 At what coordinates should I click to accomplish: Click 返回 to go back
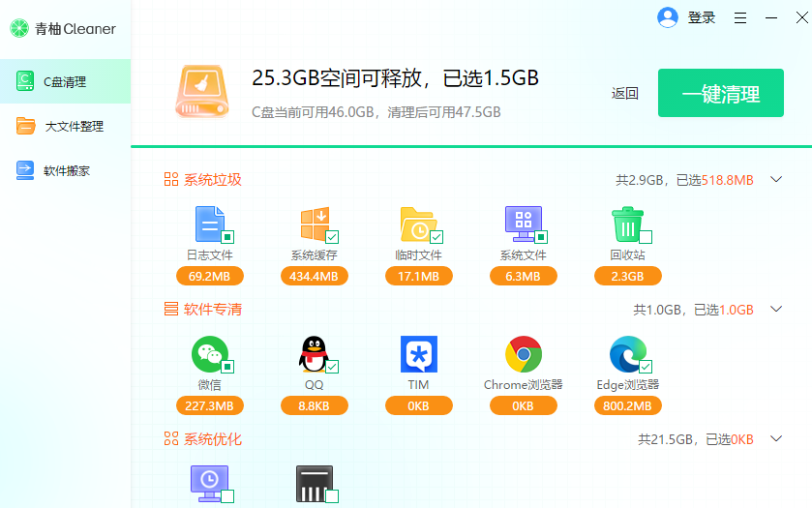point(624,93)
